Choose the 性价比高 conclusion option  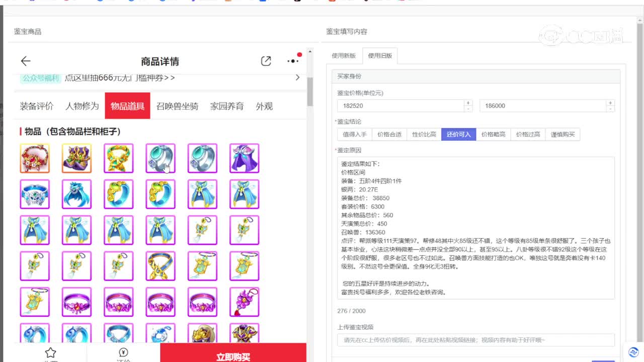[x=424, y=134]
